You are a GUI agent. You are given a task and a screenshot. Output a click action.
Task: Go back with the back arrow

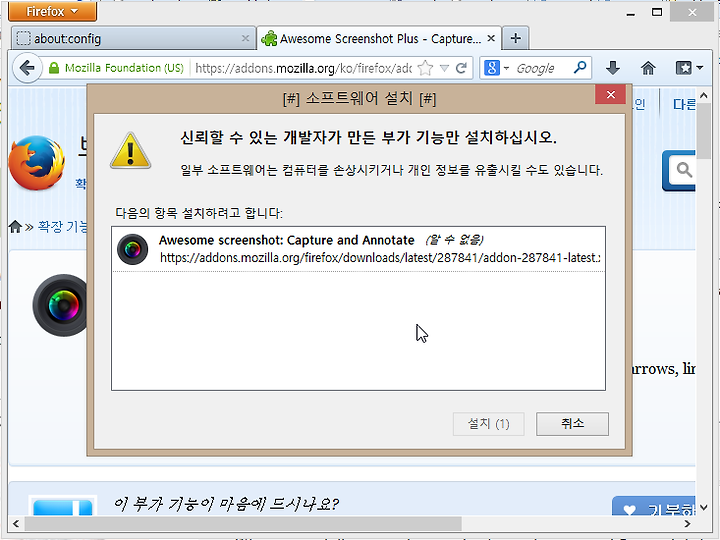point(27,68)
